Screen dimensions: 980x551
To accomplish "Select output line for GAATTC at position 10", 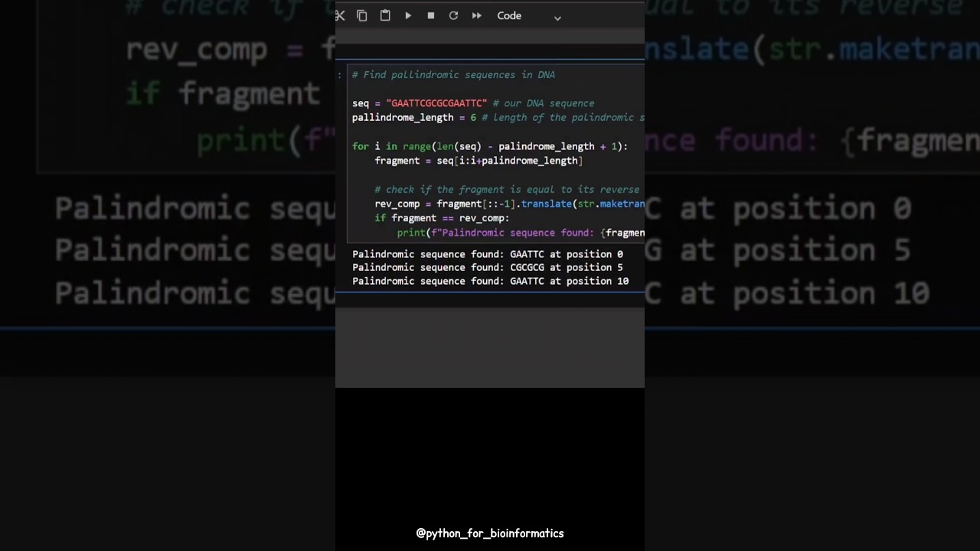I will [x=490, y=282].
